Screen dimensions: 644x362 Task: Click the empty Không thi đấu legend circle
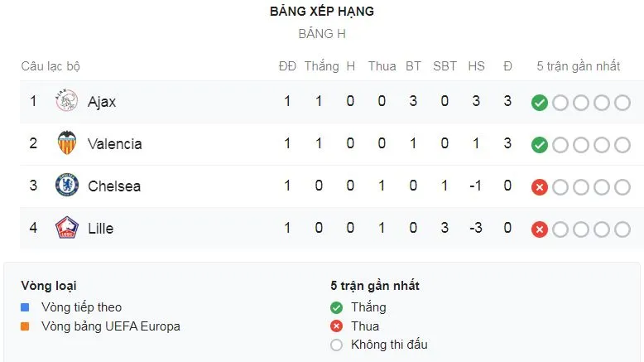(336, 345)
